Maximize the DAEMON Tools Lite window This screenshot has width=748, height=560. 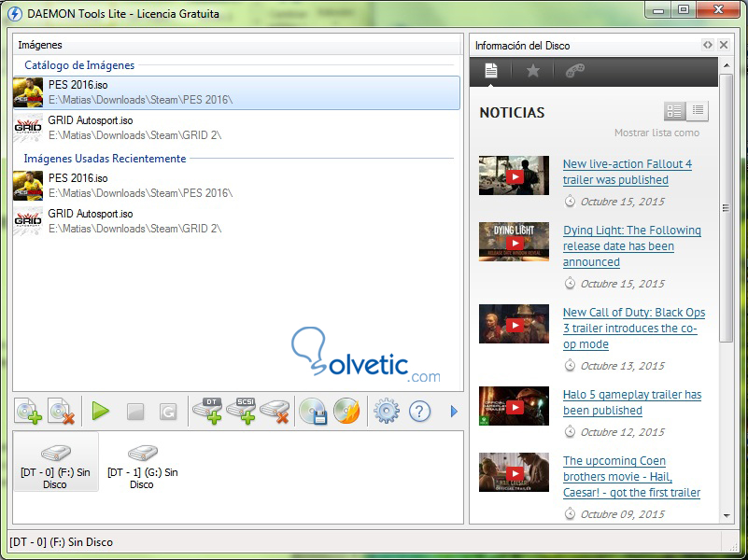click(684, 10)
